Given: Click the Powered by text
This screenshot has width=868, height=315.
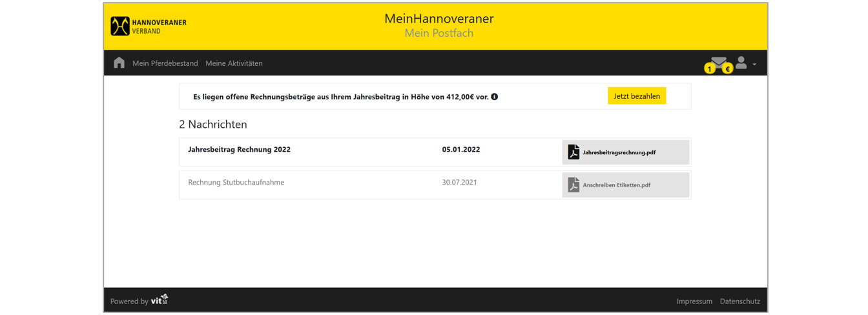Looking at the screenshot, I should [129, 301].
